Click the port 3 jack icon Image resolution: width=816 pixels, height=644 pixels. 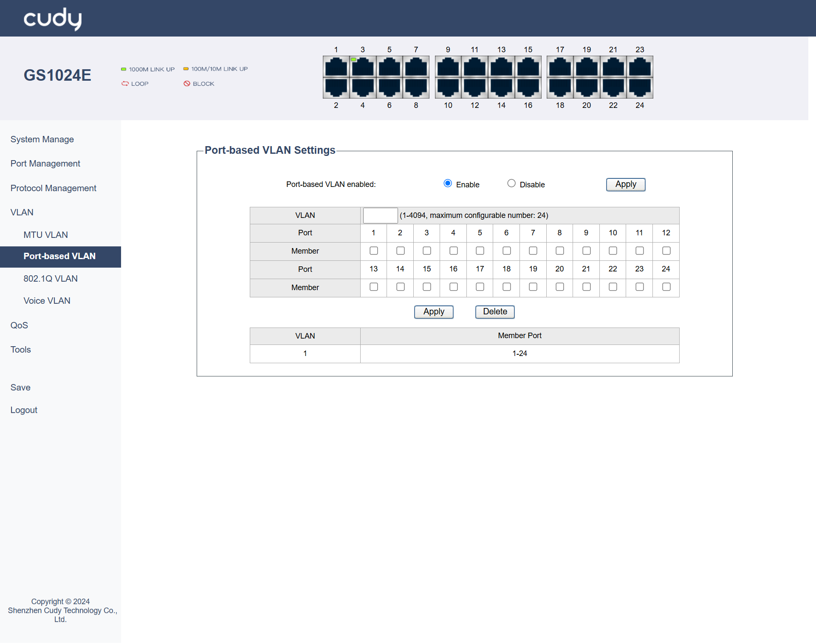pyautogui.click(x=363, y=67)
